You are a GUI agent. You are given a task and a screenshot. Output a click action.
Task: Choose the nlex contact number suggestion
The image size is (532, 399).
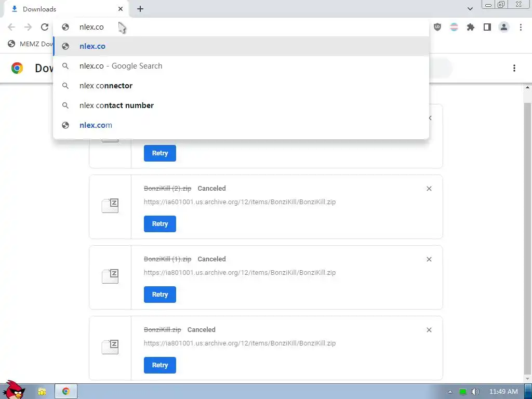coord(241,105)
